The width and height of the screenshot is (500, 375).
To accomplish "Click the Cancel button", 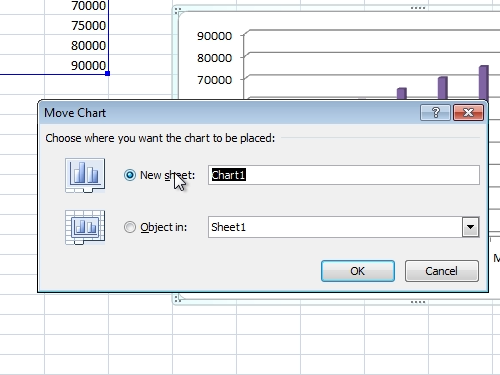I will [x=442, y=271].
